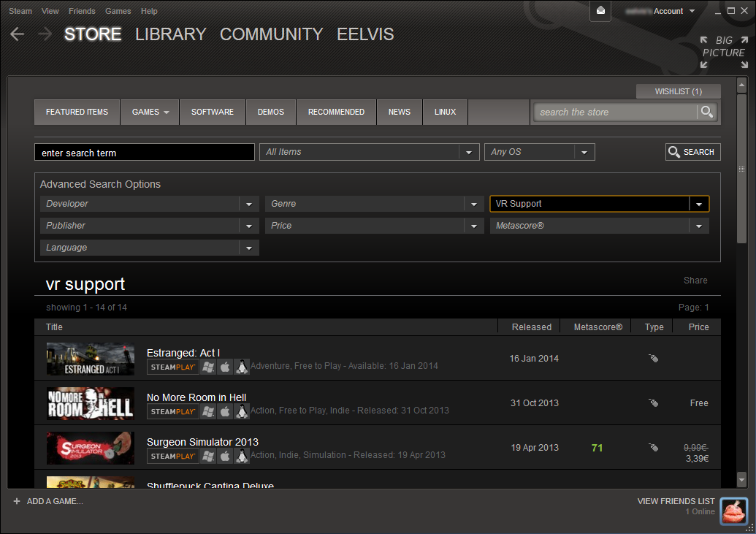756x534 pixels.
Task: Click the page scrollbar thumb
Action: click(x=742, y=169)
